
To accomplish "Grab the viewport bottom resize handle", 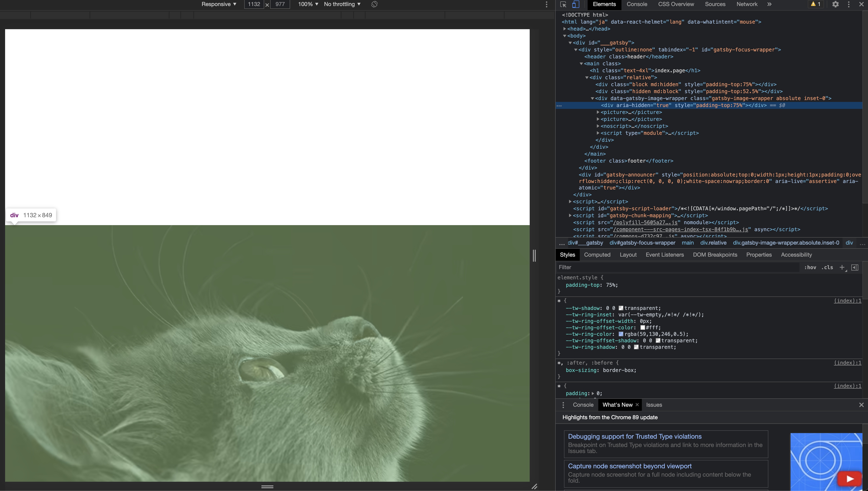I will click(267, 487).
